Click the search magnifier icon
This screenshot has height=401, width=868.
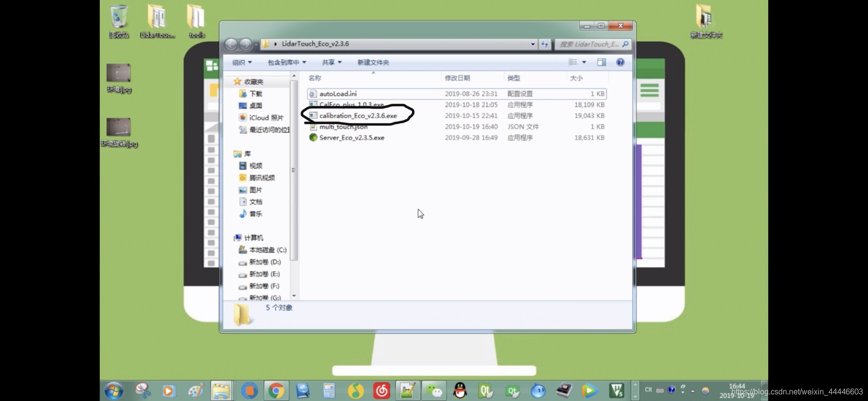click(x=625, y=44)
